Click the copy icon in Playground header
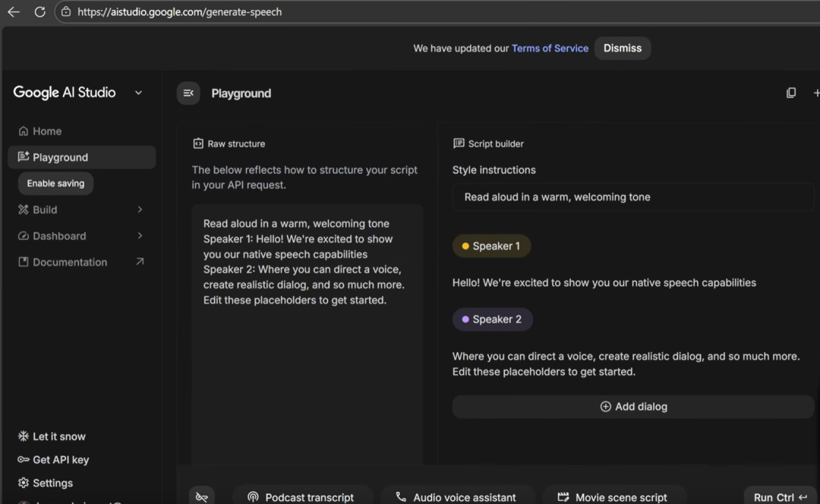This screenshot has height=504, width=820. point(790,93)
